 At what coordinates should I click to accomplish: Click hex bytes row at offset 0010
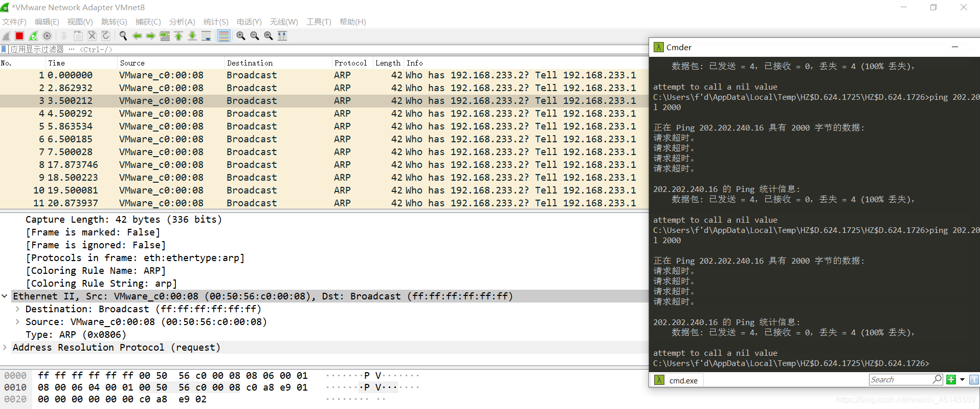tap(173, 388)
